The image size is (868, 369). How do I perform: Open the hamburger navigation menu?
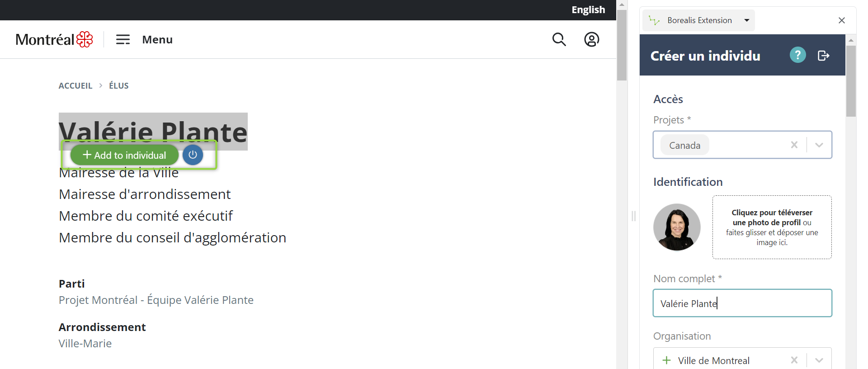pyautogui.click(x=123, y=39)
